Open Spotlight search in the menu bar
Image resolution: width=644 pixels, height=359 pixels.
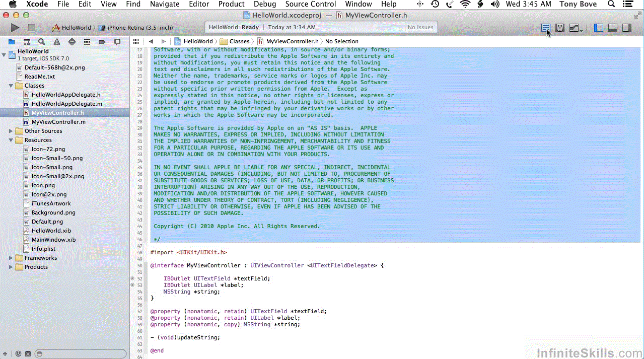(x=611, y=4)
